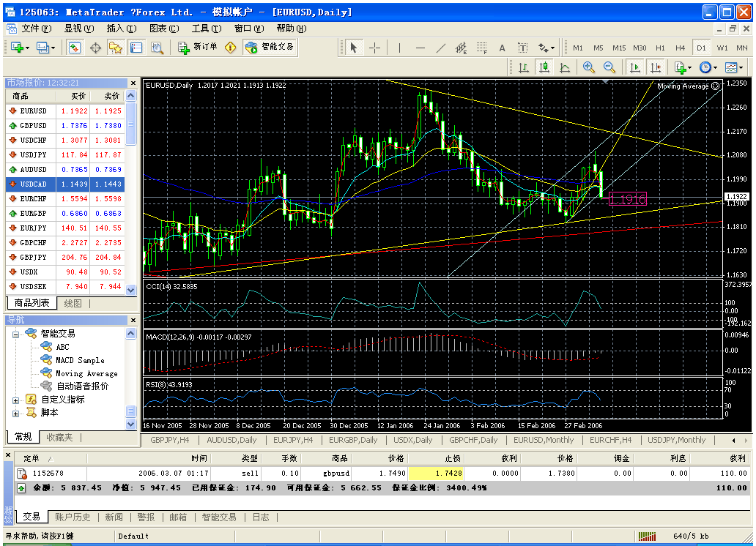The height and width of the screenshot is (546, 756).
Task: Switch chart to H4 timeframe
Action: [681, 48]
